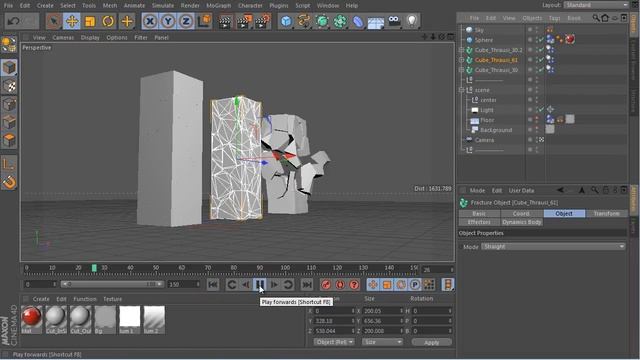Image resolution: width=640 pixels, height=360 pixels.
Task: Pause playback with the pause button
Action: tap(260, 284)
